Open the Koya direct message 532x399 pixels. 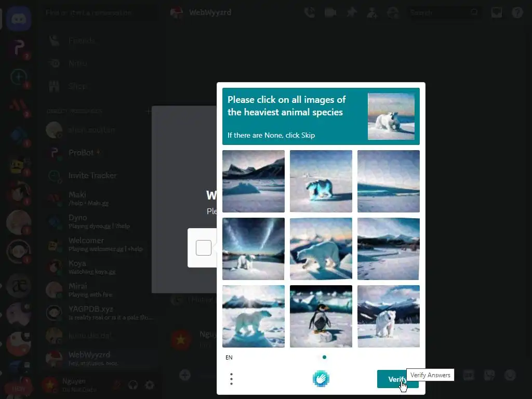click(x=99, y=267)
